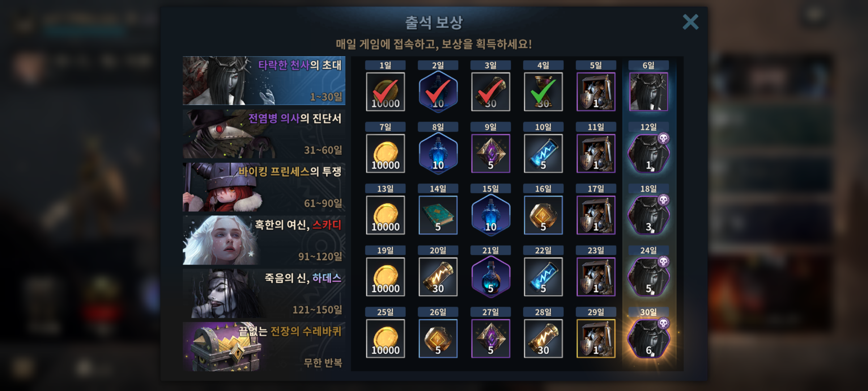
Task: Select the 끝없는 전장의 수레바퀴 chest banner
Action: pos(264,347)
